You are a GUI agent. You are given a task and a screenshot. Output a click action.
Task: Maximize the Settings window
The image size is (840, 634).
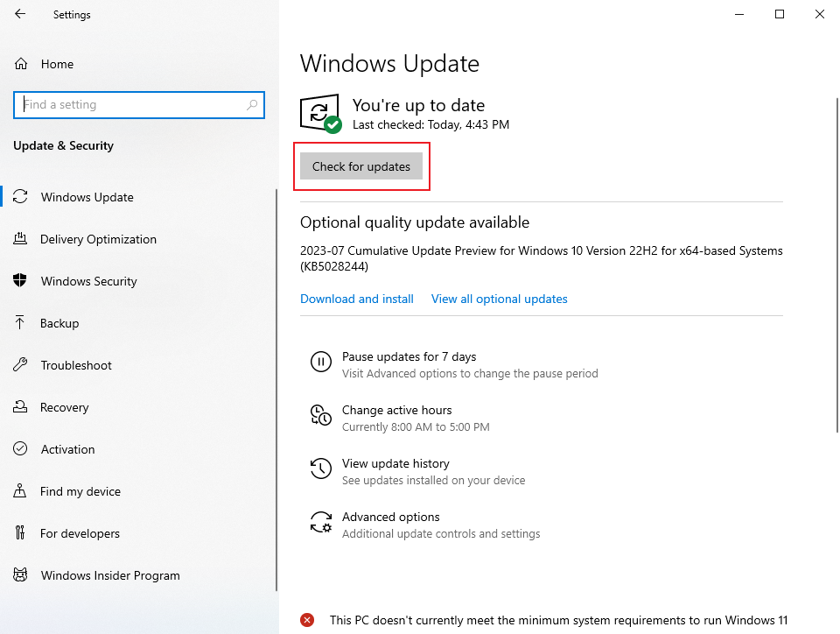780,14
